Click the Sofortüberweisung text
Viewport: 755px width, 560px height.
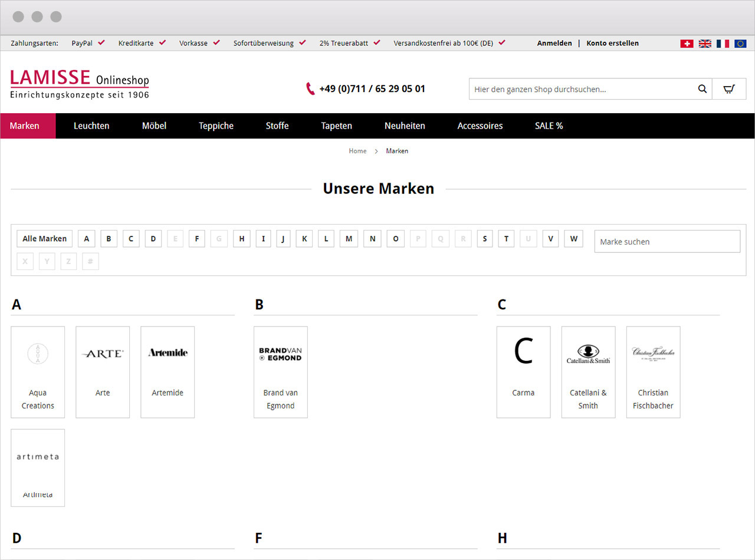point(263,43)
